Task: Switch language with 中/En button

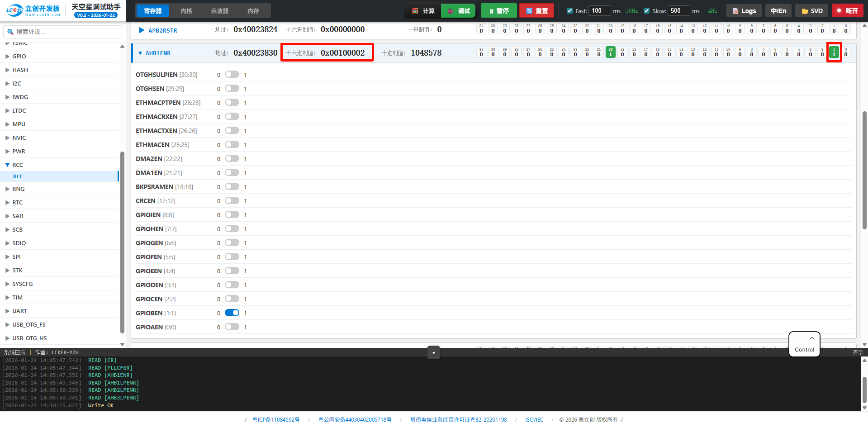Action: [x=778, y=11]
